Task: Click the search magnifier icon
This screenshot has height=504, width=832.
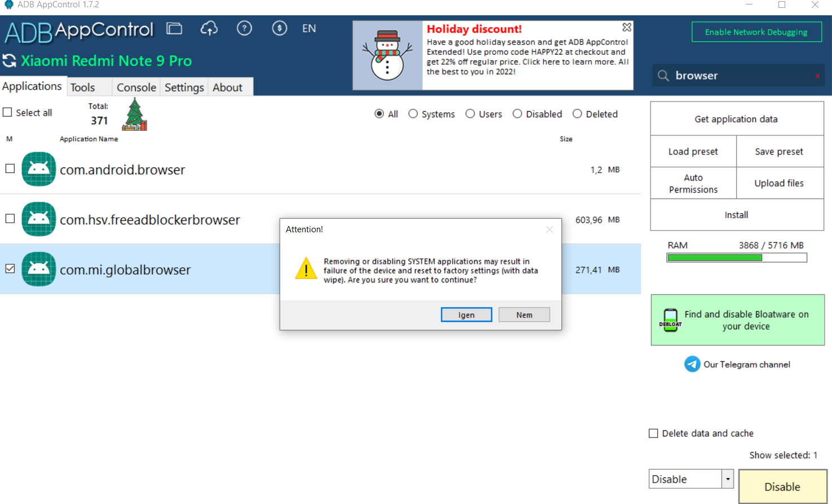Action: point(663,76)
